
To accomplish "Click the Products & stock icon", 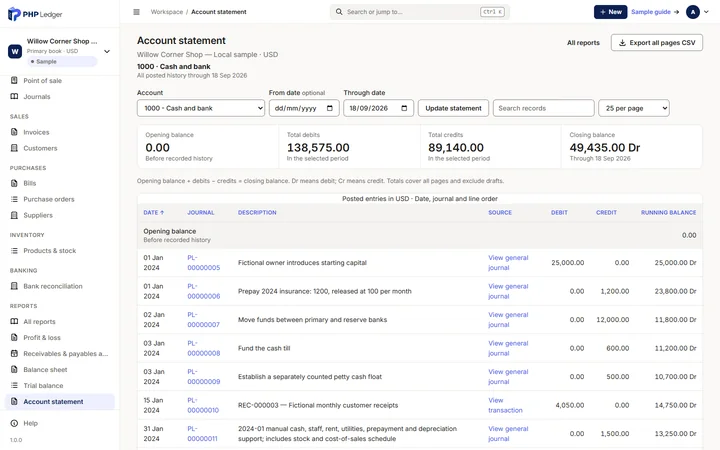I will coord(14,250).
